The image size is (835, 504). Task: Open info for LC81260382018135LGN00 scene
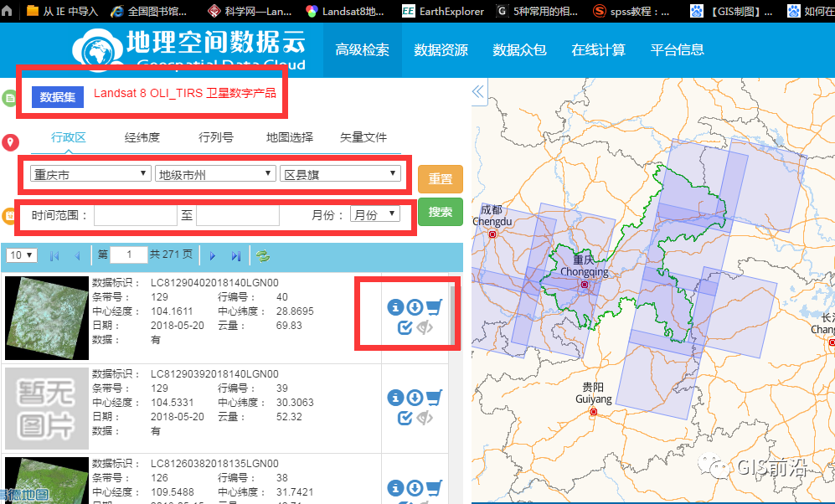coord(395,488)
